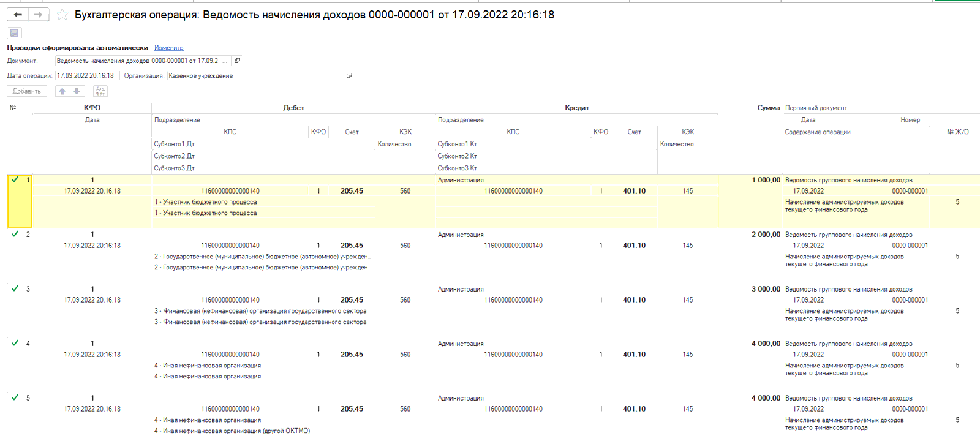Select debit КЭК 560 in row 4
This screenshot has height=444, width=980.
[405, 355]
